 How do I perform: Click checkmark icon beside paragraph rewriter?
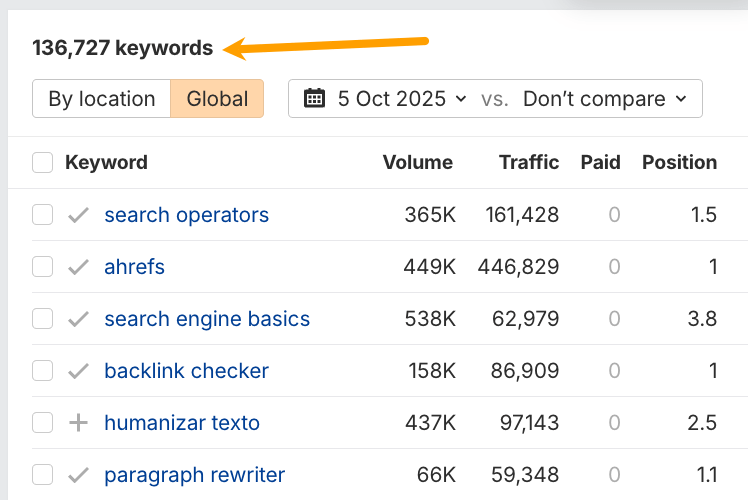tap(78, 475)
